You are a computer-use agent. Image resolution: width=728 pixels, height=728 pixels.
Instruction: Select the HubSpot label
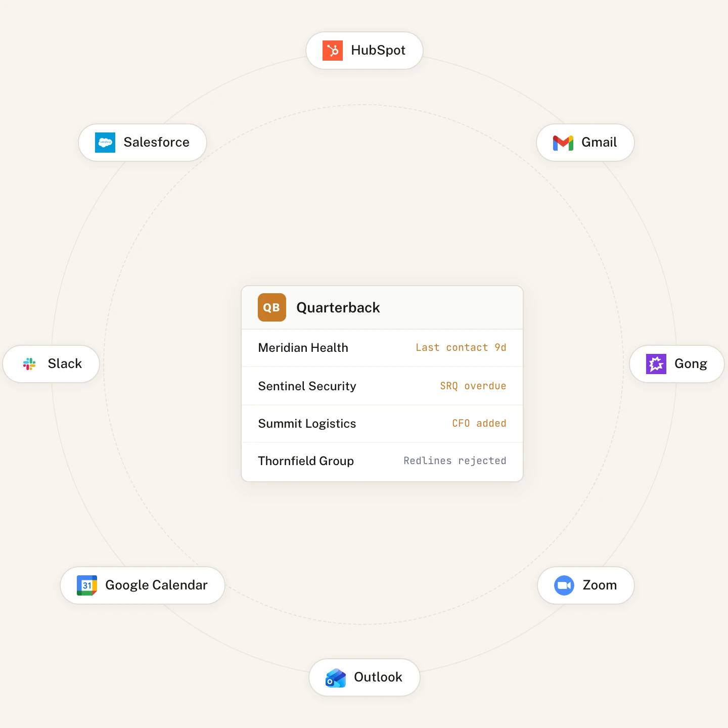(x=378, y=51)
